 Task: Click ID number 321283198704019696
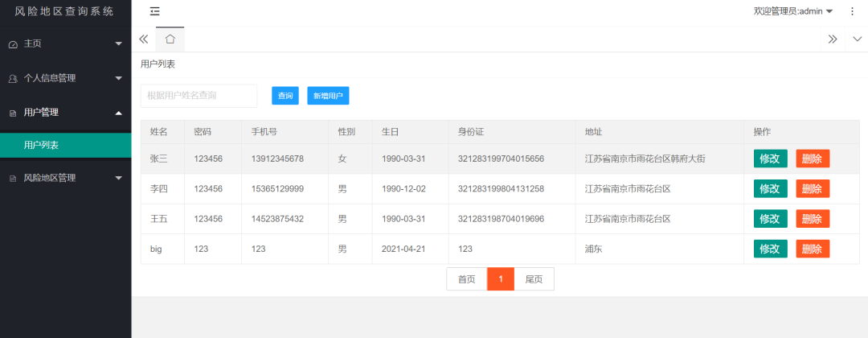pyautogui.click(x=501, y=218)
